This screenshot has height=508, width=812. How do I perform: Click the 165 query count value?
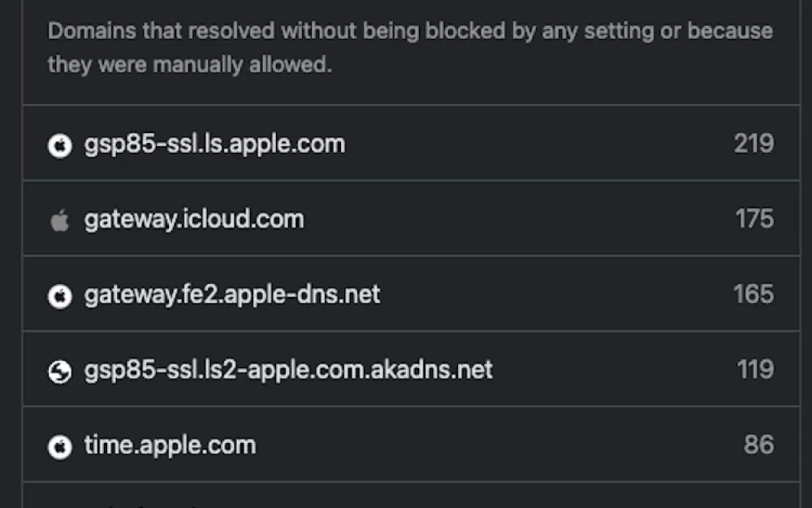(x=754, y=294)
